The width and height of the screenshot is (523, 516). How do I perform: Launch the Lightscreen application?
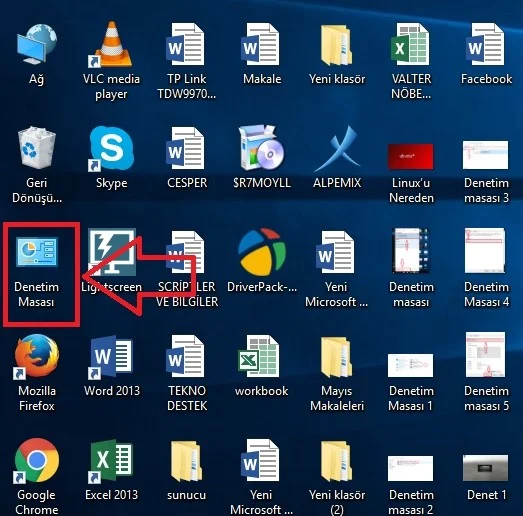pos(111,252)
